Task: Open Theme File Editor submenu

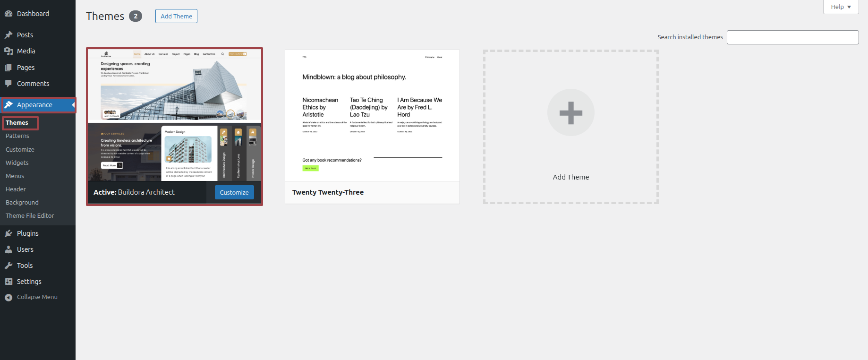Action: pyautogui.click(x=30, y=216)
